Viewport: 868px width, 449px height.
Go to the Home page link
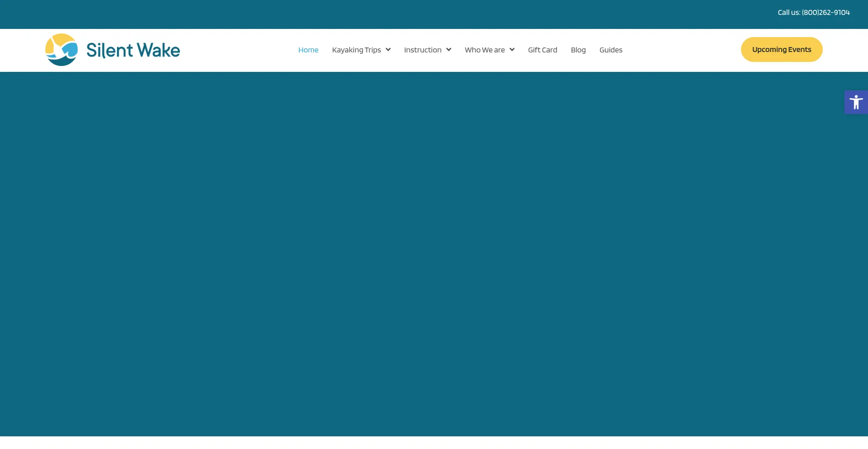coord(308,50)
